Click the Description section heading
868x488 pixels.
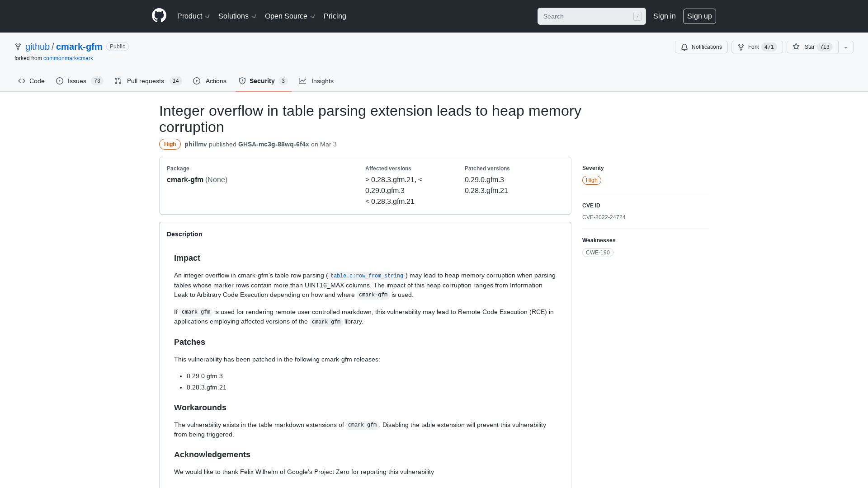click(184, 234)
